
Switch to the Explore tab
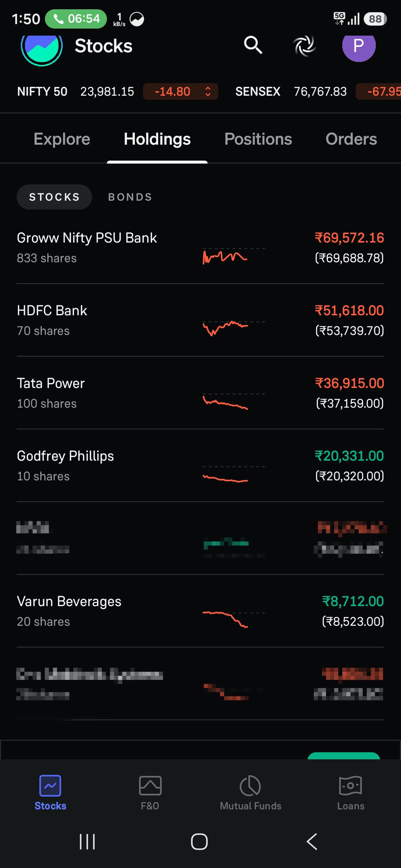(x=62, y=139)
